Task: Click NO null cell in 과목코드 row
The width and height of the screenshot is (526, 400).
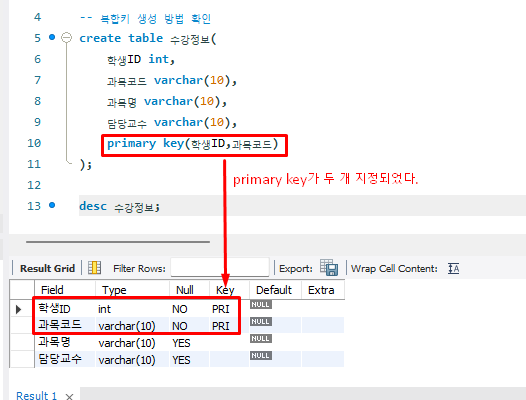Action: pyautogui.click(x=190, y=326)
